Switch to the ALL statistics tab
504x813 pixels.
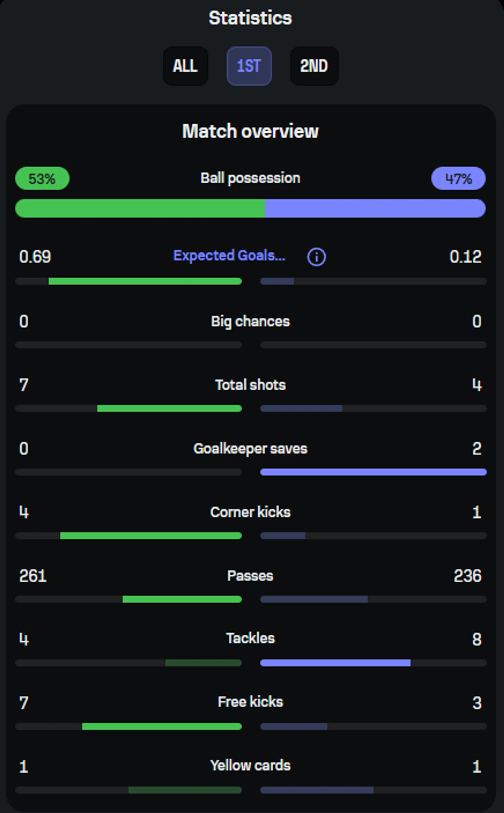click(185, 66)
